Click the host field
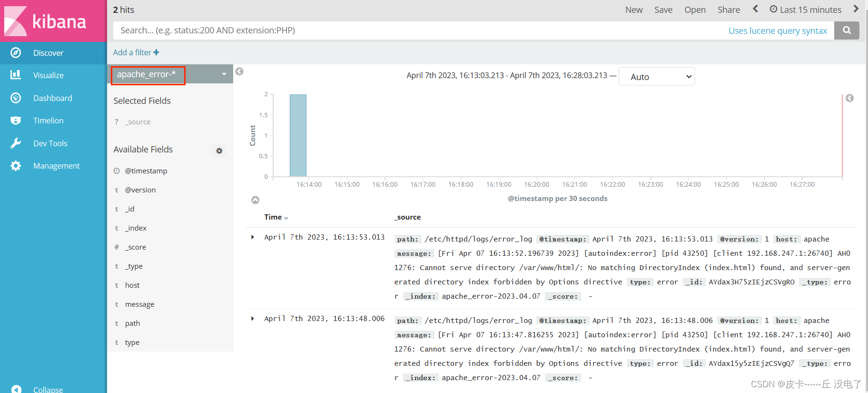The width and height of the screenshot is (868, 393). 132,285
